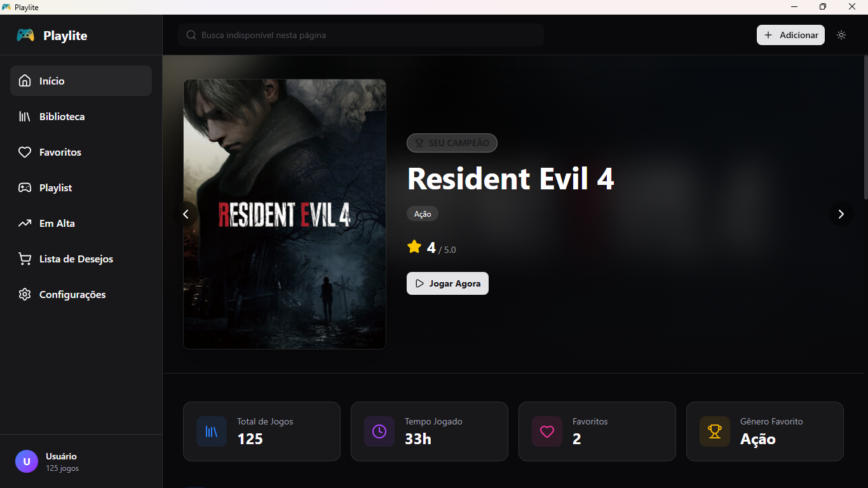Click the Início home icon
The width and height of the screenshot is (868, 488).
coord(25,81)
